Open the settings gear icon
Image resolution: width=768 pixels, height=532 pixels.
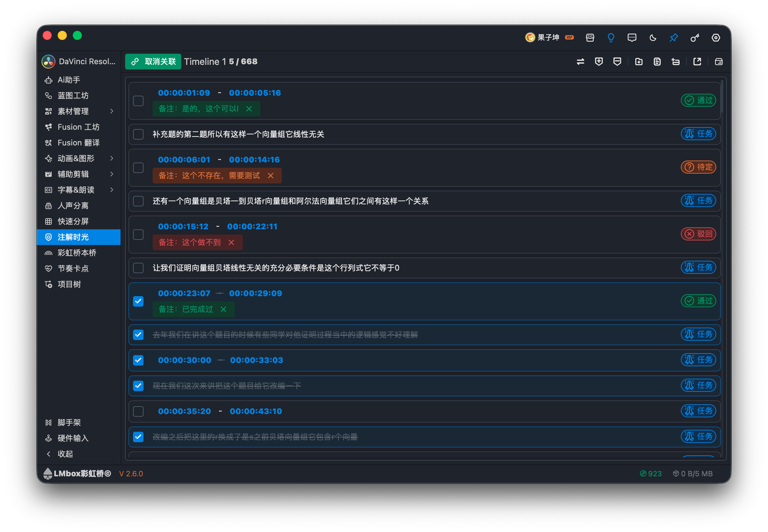(x=716, y=37)
